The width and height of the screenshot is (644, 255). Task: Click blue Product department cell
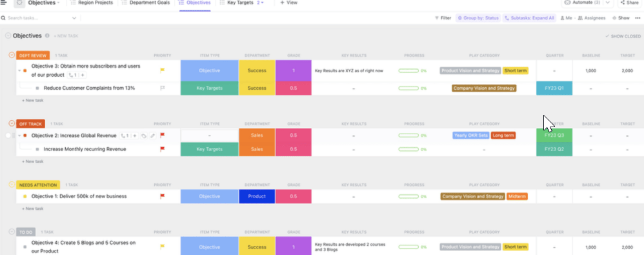[257, 196]
